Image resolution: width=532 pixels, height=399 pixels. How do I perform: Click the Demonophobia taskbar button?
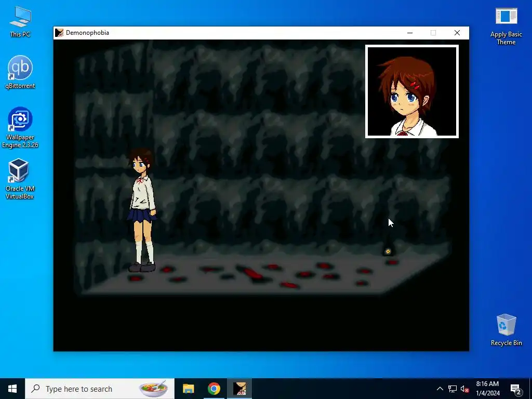click(240, 389)
